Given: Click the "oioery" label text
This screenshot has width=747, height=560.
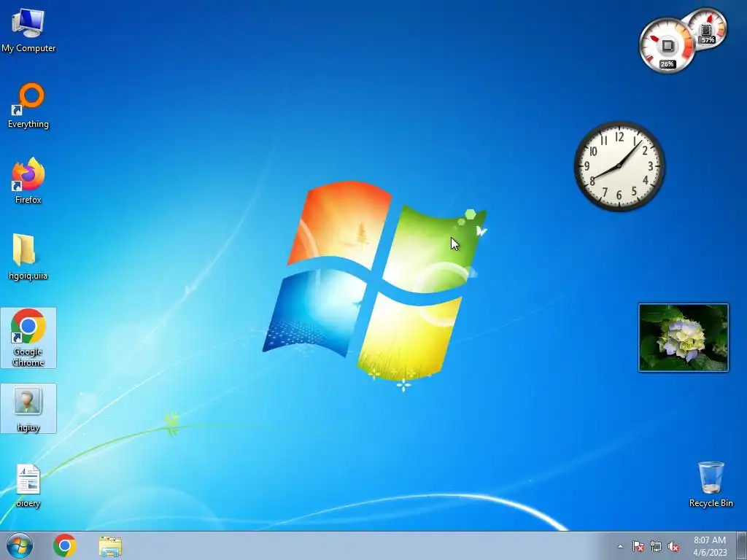Looking at the screenshot, I should click(28, 503).
